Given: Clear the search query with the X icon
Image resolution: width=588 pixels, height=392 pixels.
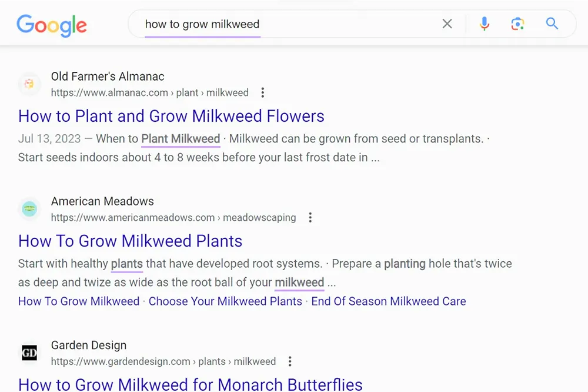Looking at the screenshot, I should tap(447, 24).
